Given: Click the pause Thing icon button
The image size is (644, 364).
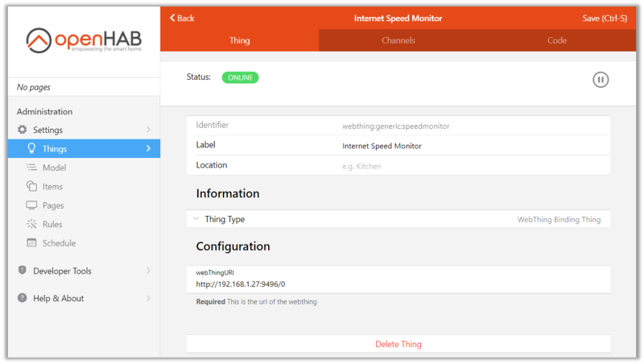Looking at the screenshot, I should pos(601,79).
